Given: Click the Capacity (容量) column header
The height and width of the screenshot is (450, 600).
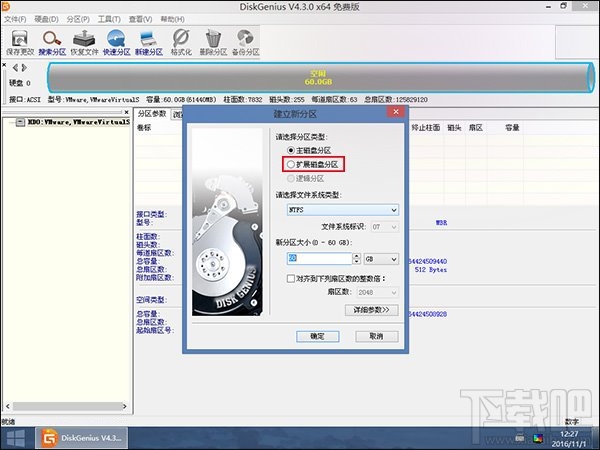Looking at the screenshot, I should click(512, 127).
